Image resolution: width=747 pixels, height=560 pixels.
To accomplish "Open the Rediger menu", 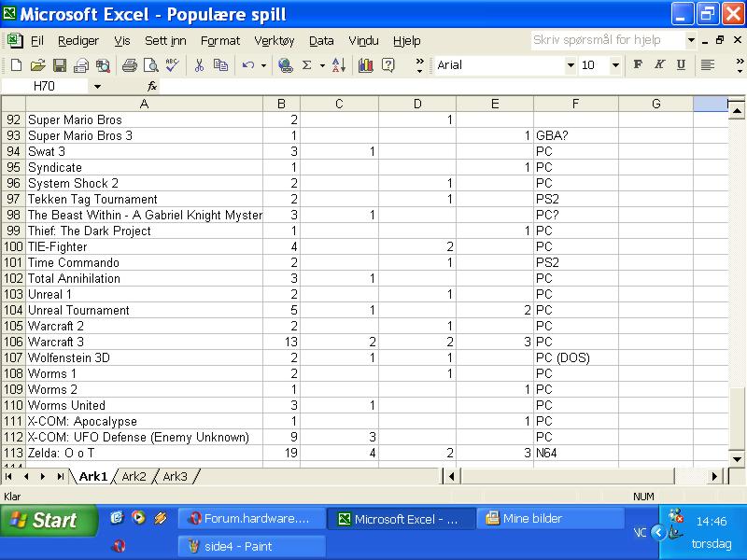I will pos(78,41).
